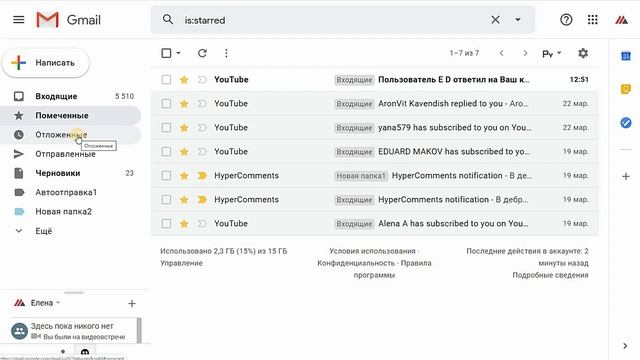Go to newer messages page arrow
Viewport: 640px width, 360px height.
coord(501,53)
